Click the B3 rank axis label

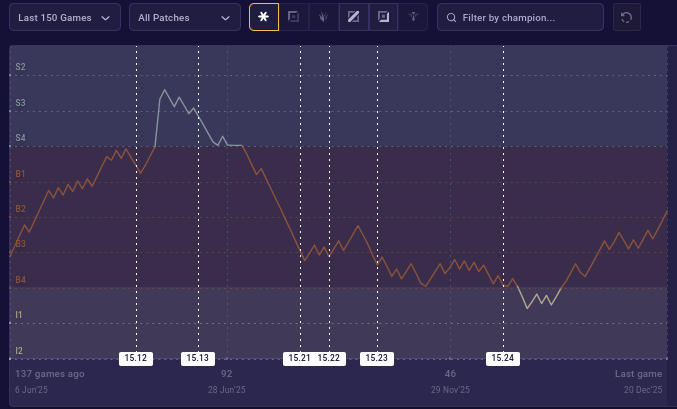(x=20, y=244)
